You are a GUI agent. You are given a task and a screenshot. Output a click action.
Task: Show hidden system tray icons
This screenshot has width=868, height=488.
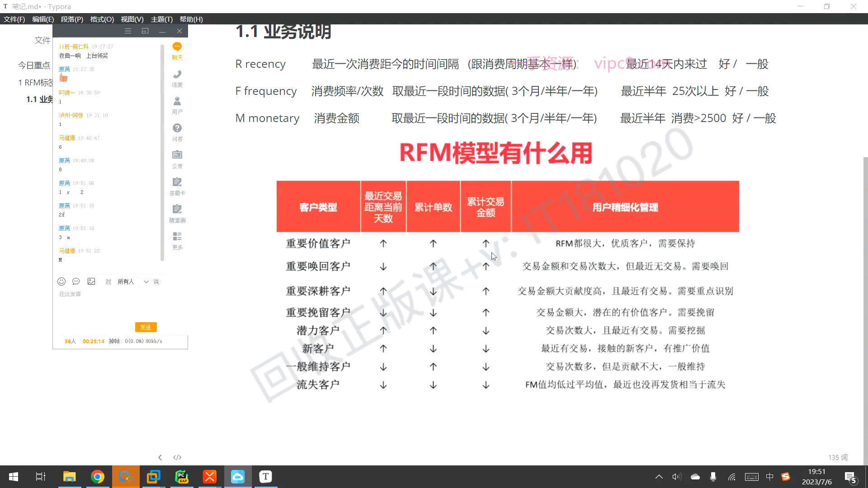659,477
